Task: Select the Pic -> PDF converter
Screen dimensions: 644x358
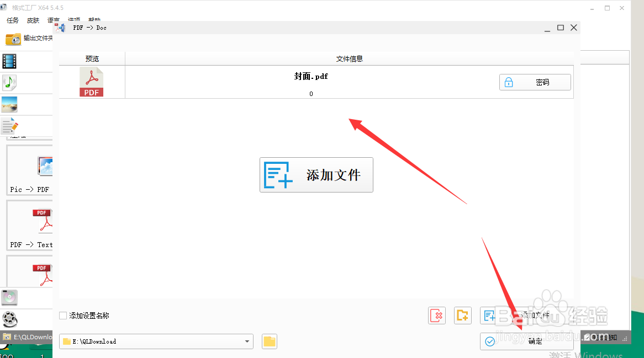Action: click(29, 171)
